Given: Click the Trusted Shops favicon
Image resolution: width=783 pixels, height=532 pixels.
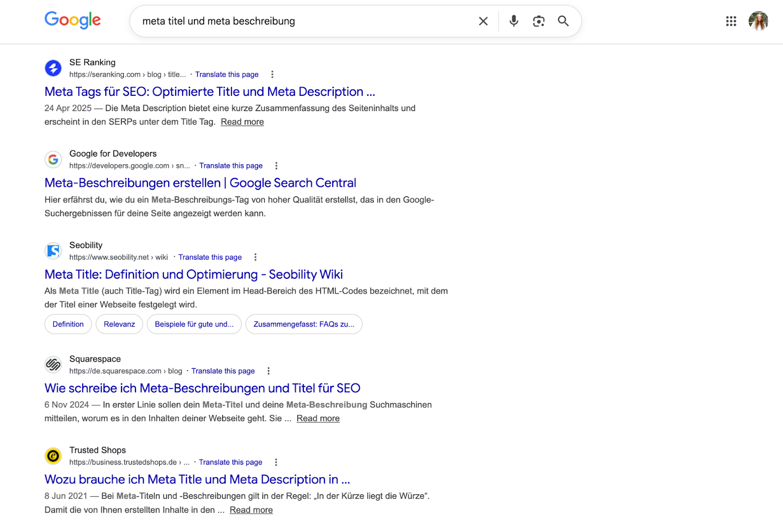Looking at the screenshot, I should [x=53, y=456].
